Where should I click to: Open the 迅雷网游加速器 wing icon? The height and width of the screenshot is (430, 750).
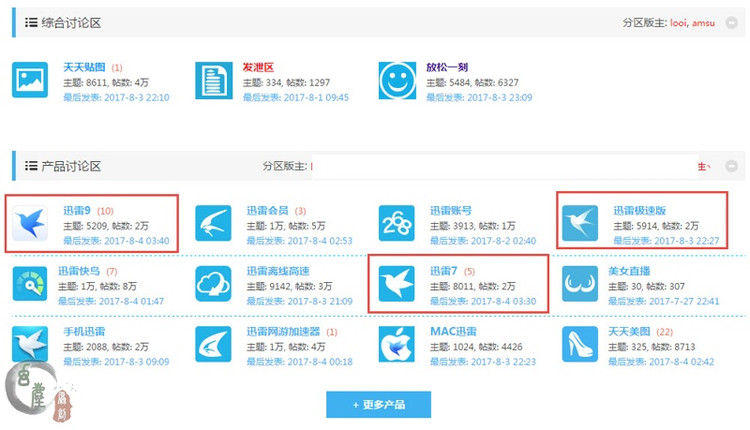[x=213, y=344]
